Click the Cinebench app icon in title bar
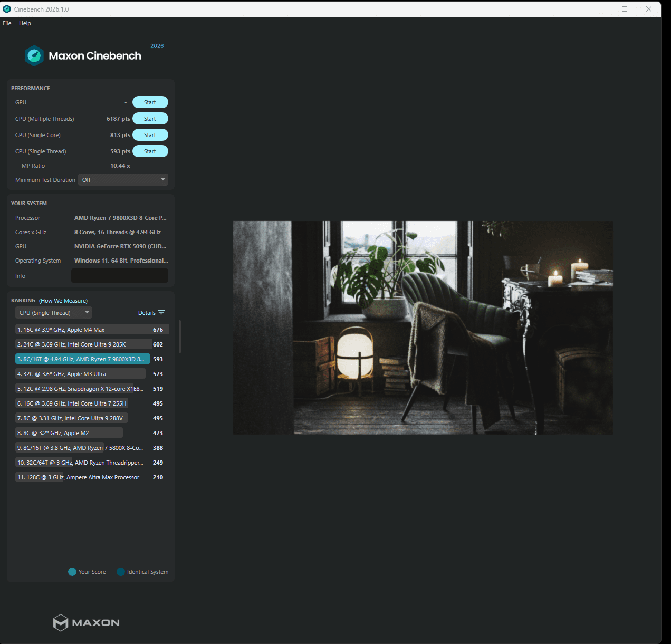The image size is (671, 644). [7, 9]
